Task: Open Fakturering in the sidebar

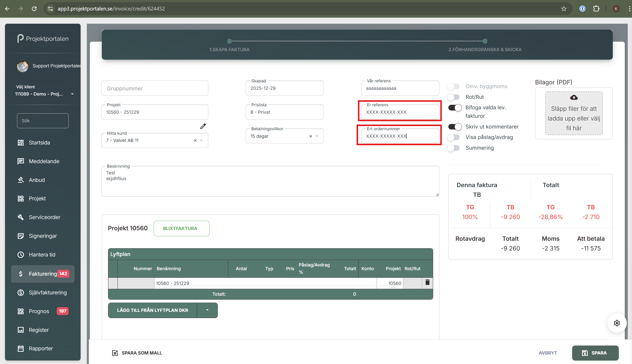Action: click(x=43, y=274)
